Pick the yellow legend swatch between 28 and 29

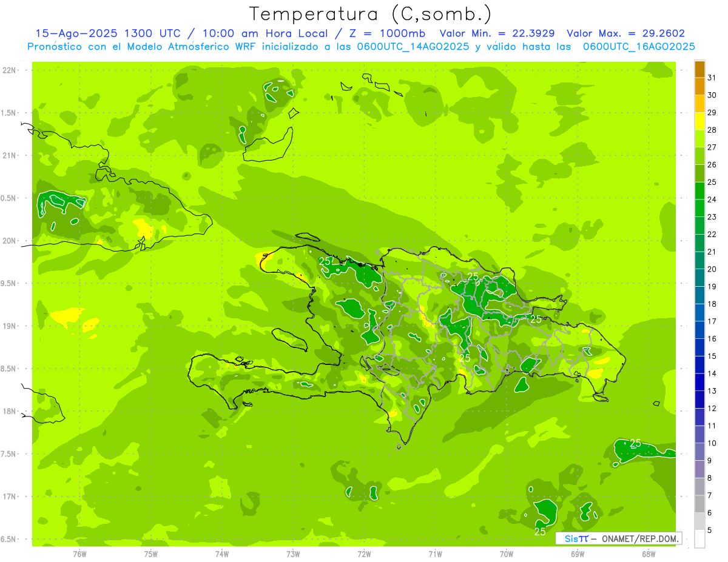tap(699, 121)
